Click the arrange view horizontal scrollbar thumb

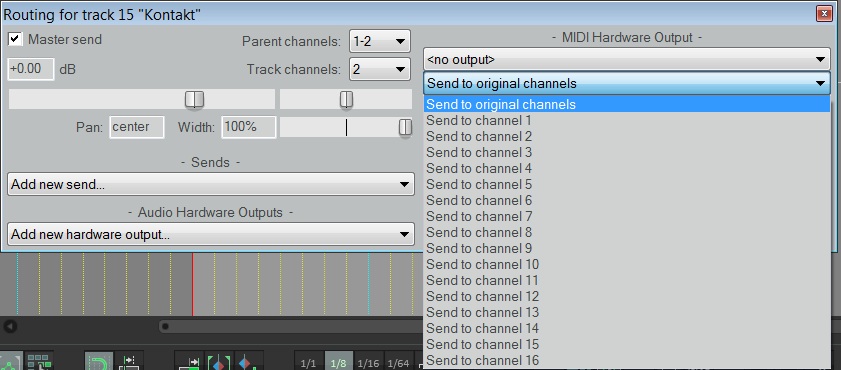click(291, 326)
